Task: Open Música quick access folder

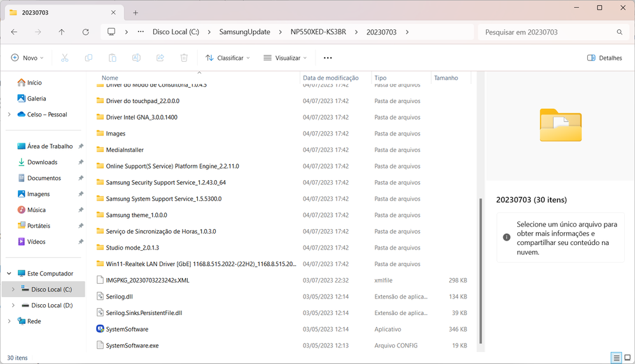Action: click(36, 210)
